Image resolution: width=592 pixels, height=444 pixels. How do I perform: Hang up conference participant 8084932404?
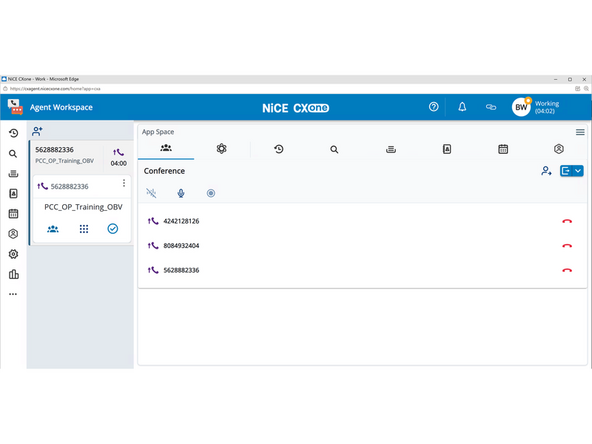567,246
